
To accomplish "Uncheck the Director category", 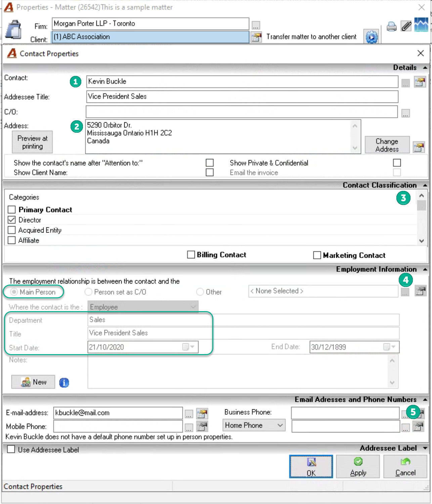I will coord(12,220).
